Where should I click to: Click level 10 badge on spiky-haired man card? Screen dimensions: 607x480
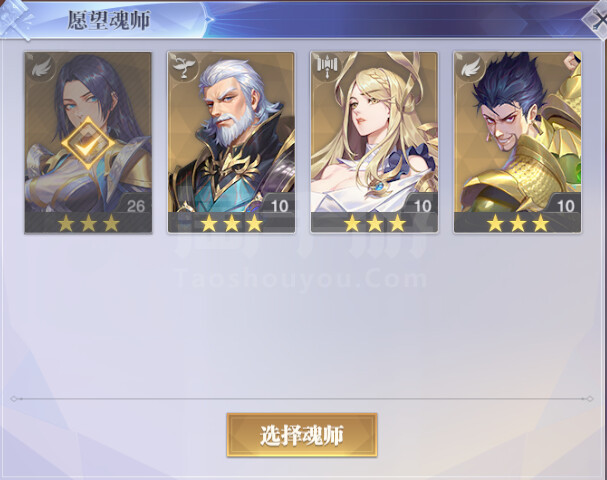tap(566, 206)
